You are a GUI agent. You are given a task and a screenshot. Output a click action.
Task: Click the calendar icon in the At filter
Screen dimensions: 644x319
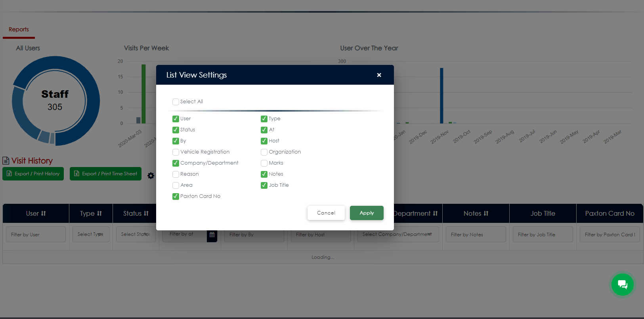pyautogui.click(x=212, y=235)
